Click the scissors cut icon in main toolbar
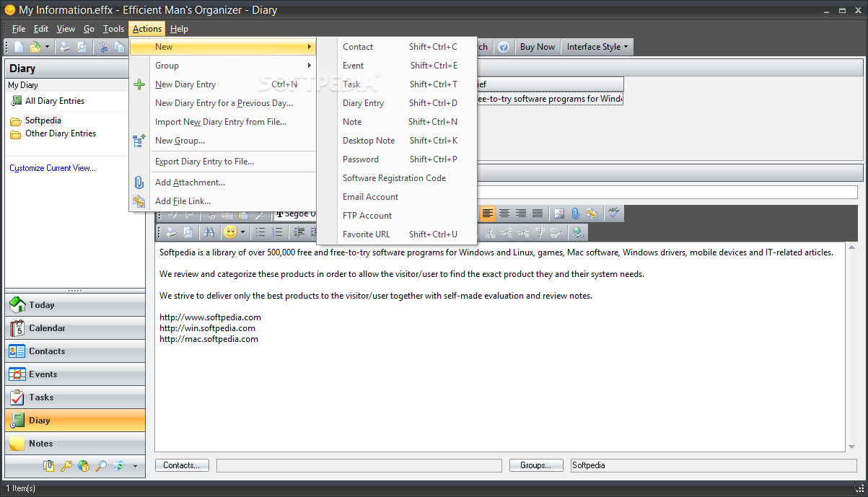The height and width of the screenshot is (497, 868). coord(104,47)
